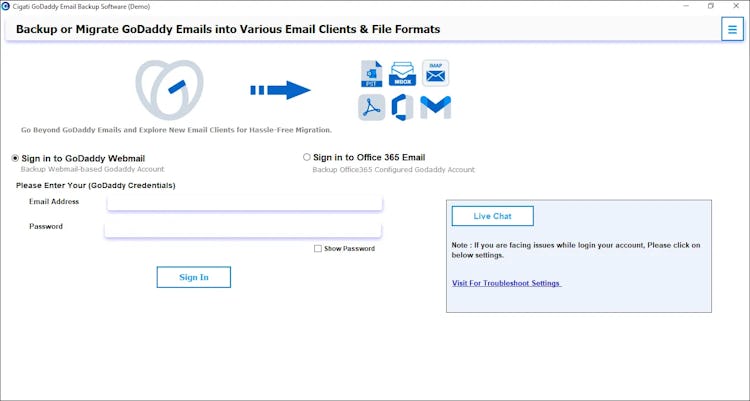This screenshot has width=750, height=401.
Task: Open Live Chat support
Action: (493, 216)
